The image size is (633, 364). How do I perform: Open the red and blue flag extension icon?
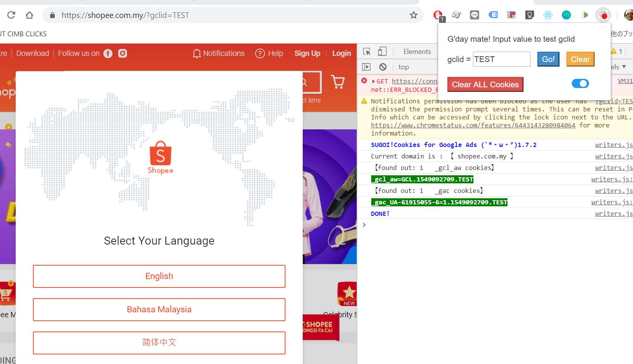pyautogui.click(x=511, y=15)
